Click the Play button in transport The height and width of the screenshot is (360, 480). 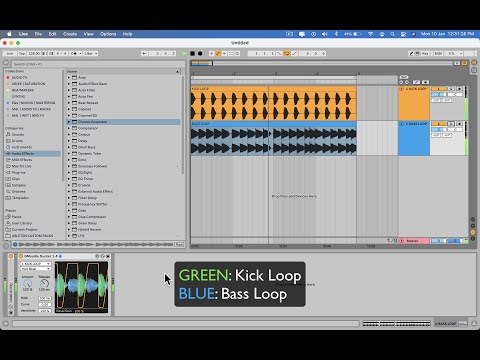point(184,53)
